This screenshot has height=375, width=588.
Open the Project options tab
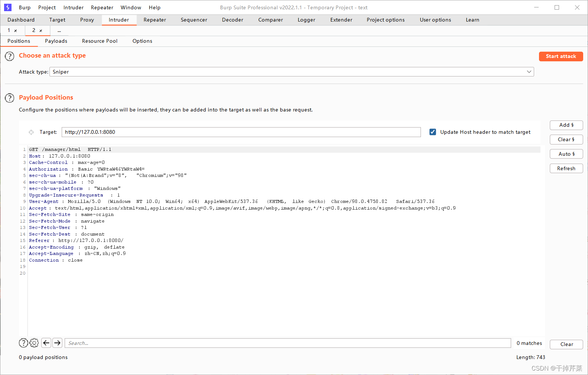point(386,20)
